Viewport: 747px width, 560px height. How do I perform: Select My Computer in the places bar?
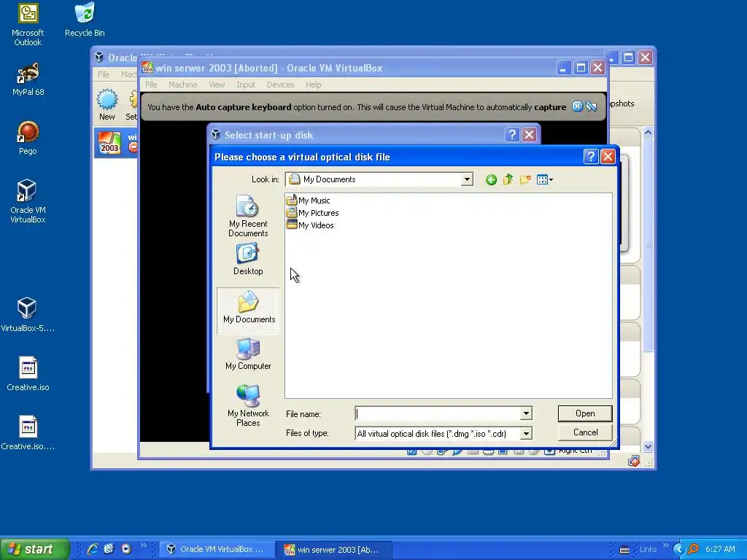(248, 354)
